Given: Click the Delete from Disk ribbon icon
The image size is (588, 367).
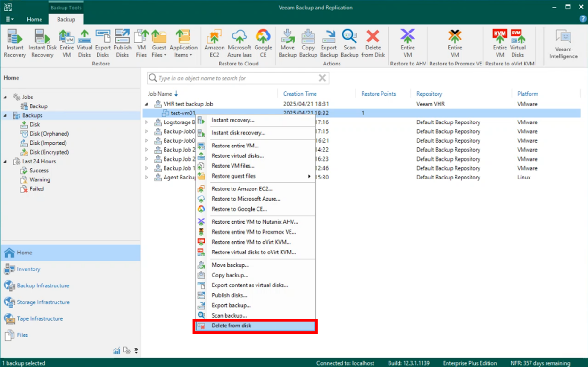Looking at the screenshot, I should pyautogui.click(x=373, y=43).
